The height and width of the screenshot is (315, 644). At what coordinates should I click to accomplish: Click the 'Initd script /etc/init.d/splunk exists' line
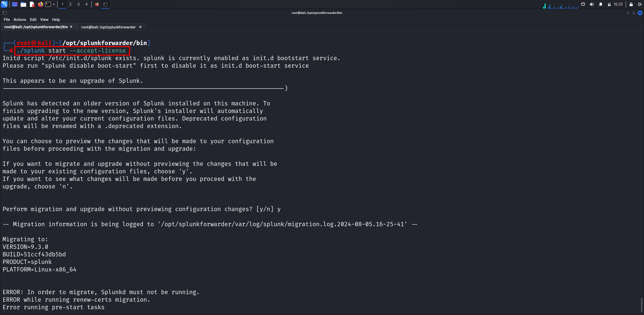[x=171, y=58]
